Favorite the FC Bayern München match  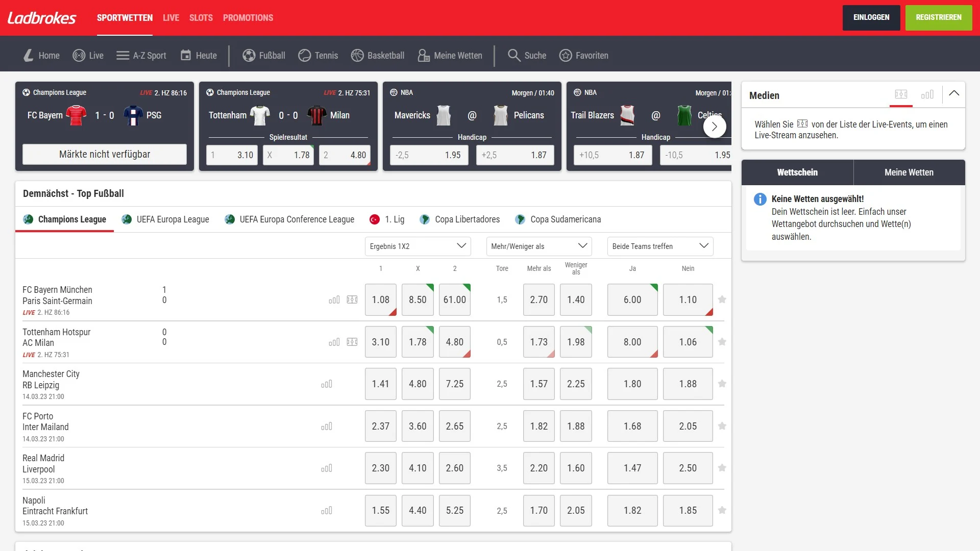(722, 299)
